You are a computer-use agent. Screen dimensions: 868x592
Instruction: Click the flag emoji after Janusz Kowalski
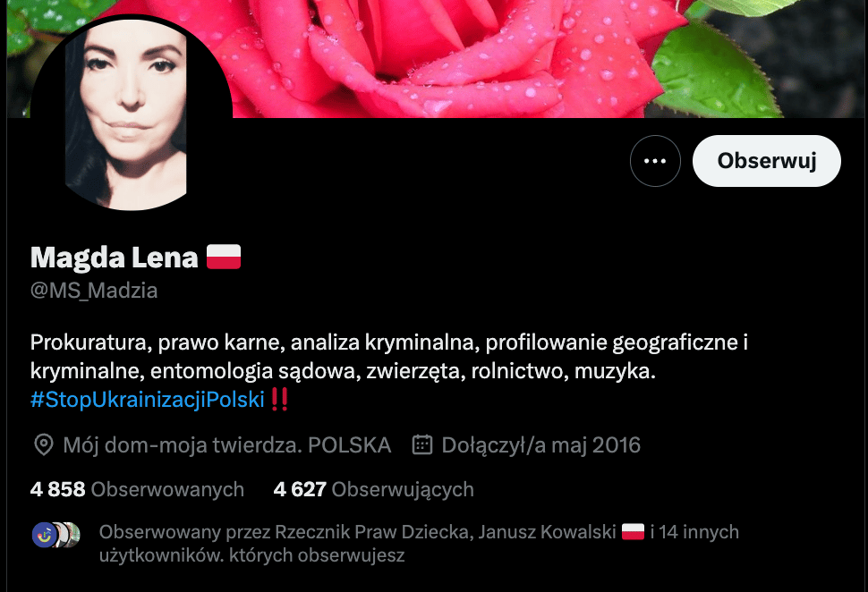tap(633, 532)
